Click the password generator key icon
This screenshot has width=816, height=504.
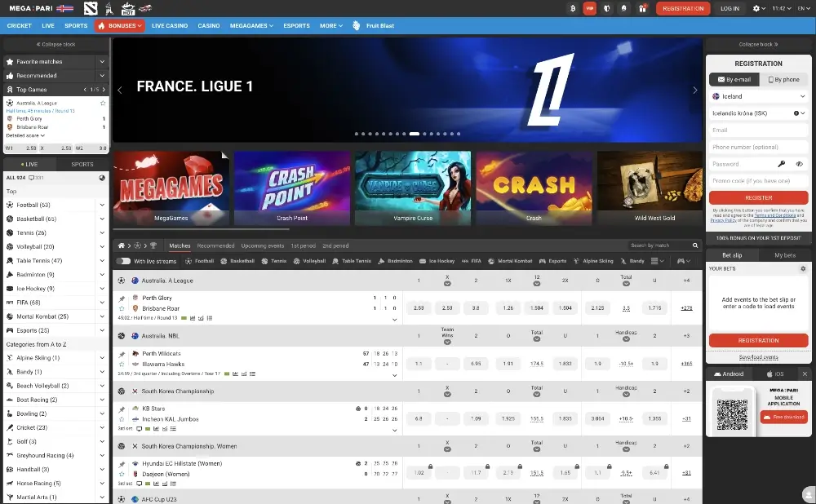point(781,164)
